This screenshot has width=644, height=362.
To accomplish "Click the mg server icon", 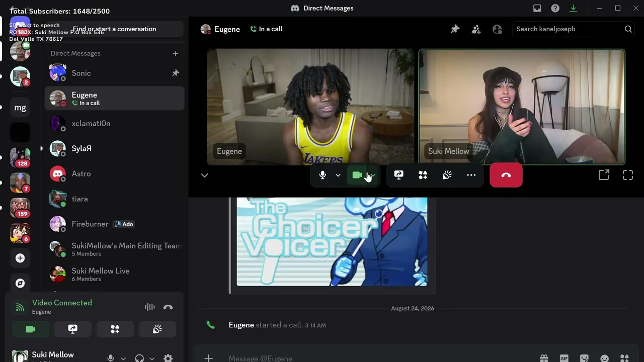I will click(x=20, y=107).
